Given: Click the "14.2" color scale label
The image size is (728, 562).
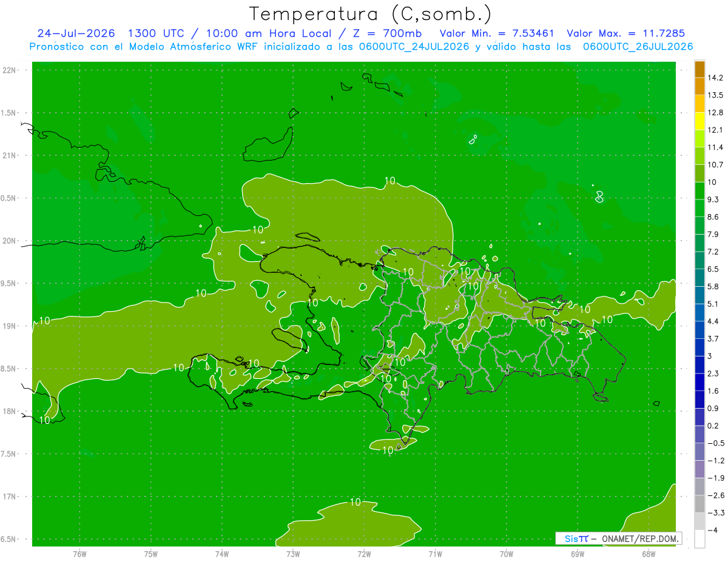Looking at the screenshot, I should 716,78.
